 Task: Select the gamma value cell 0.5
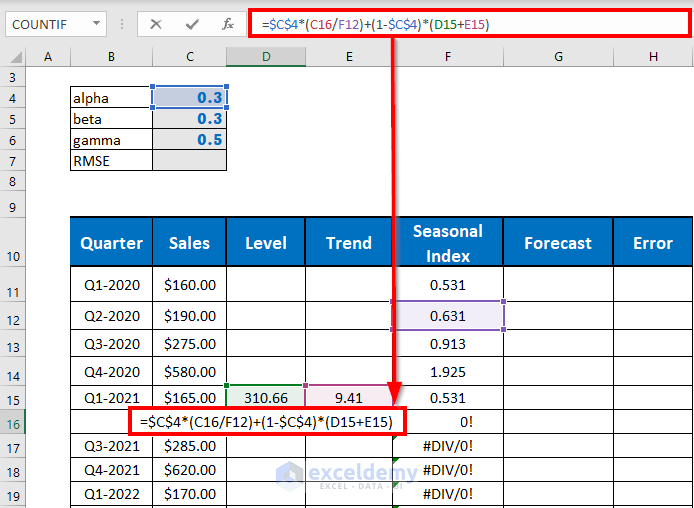[x=190, y=140]
